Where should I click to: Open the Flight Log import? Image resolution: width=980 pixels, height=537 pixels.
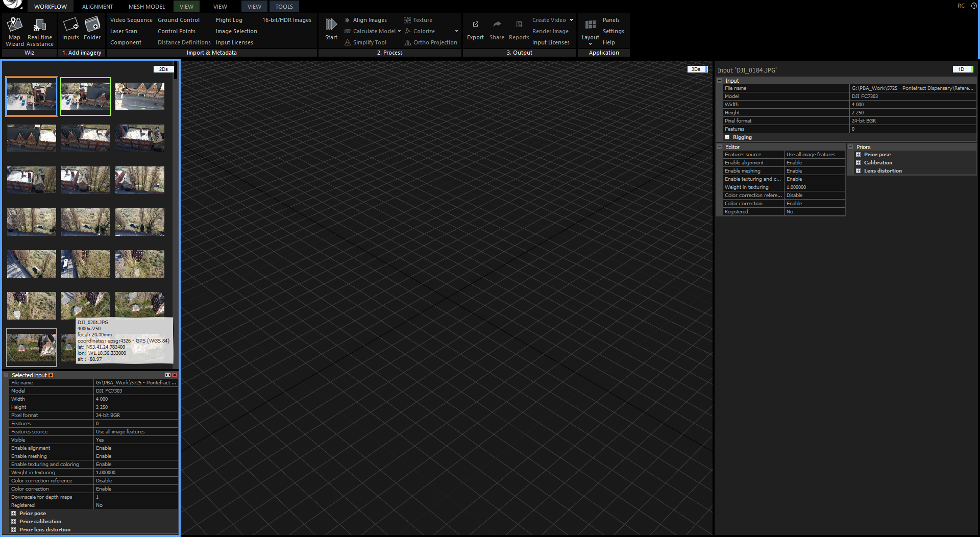pyautogui.click(x=229, y=20)
